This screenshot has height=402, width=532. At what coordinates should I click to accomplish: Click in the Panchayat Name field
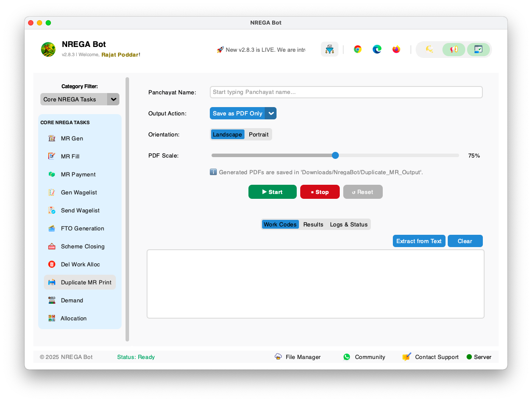[x=346, y=92]
